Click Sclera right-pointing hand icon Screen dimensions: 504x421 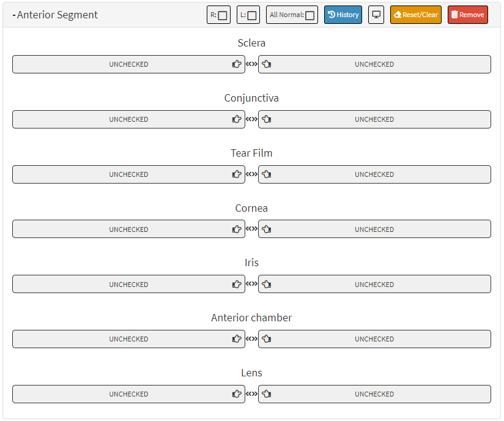pyautogui.click(x=237, y=64)
